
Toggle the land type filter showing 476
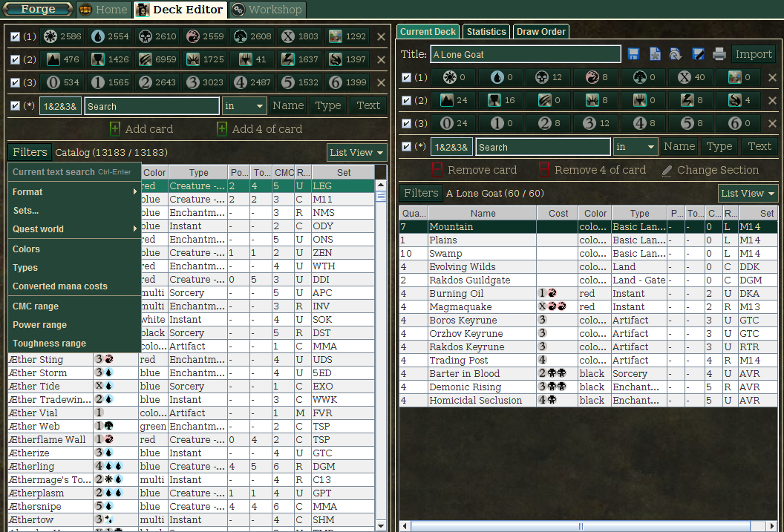62,59
